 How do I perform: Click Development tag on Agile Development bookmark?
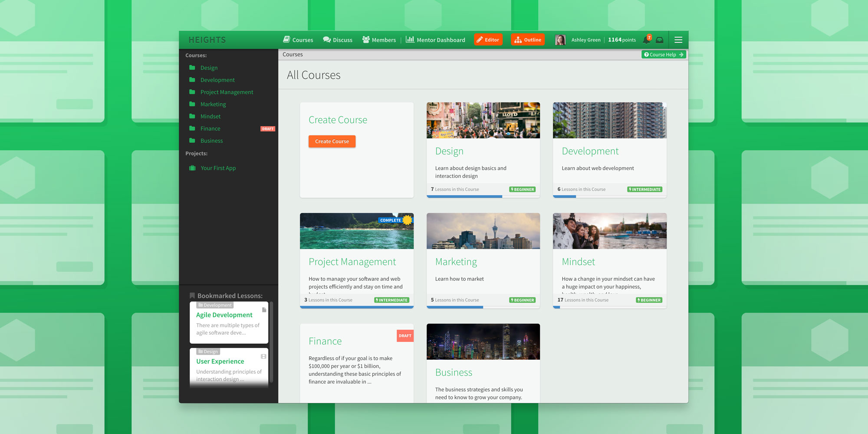(x=215, y=305)
